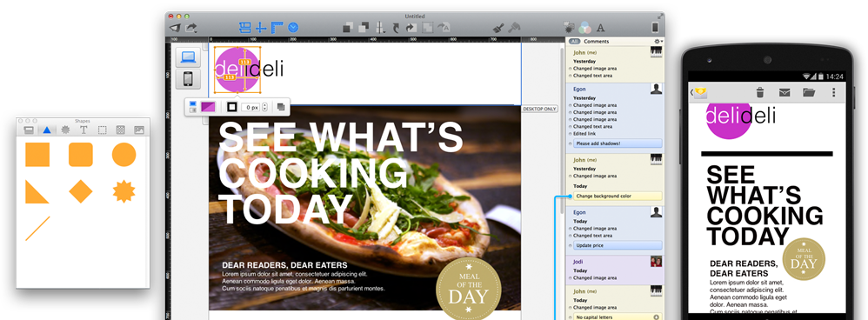
Task: Click the back mail app icon on phone
Action: pyautogui.click(x=699, y=92)
